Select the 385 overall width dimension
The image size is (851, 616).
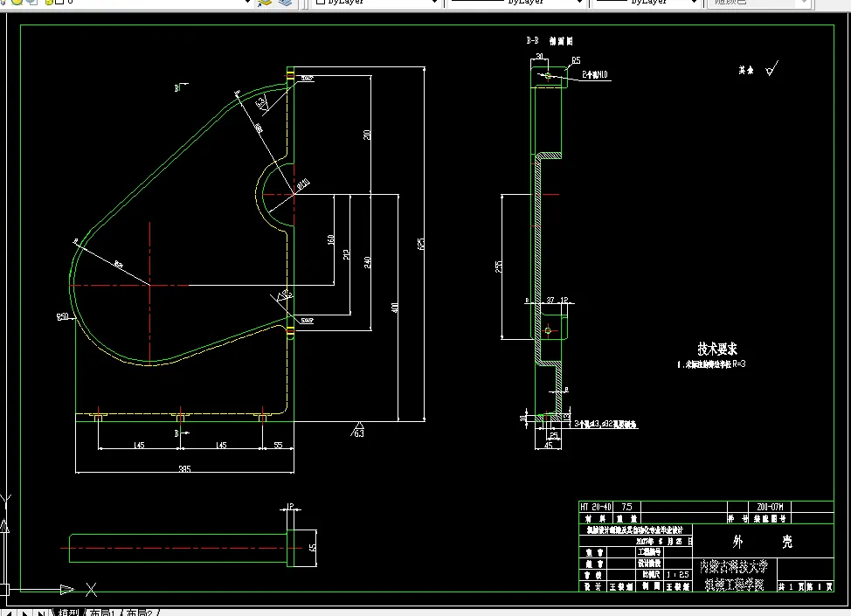[x=184, y=468]
